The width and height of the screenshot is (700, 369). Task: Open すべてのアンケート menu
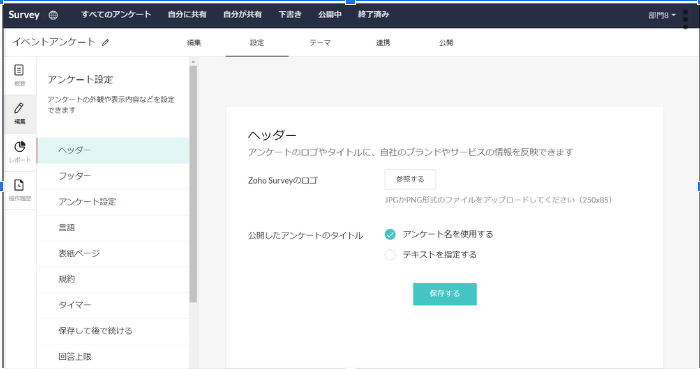116,15
